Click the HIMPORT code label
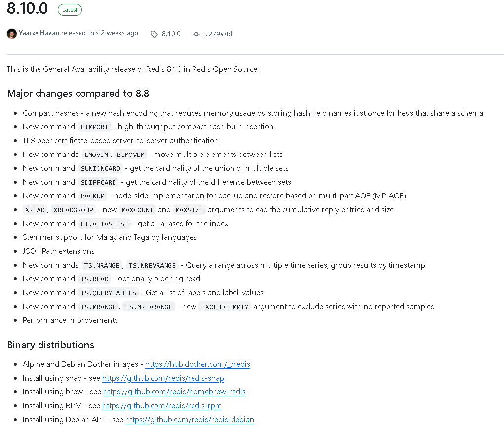Image resolution: width=504 pixels, height=426 pixels. coord(94,127)
